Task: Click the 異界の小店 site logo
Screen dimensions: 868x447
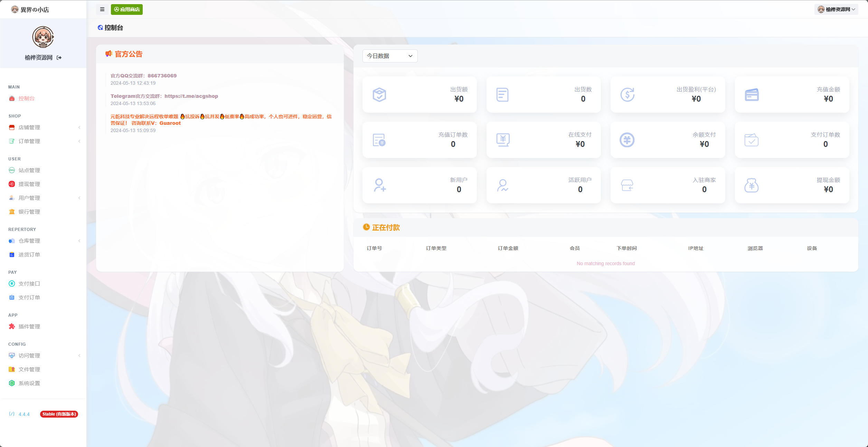Action: 30,9
